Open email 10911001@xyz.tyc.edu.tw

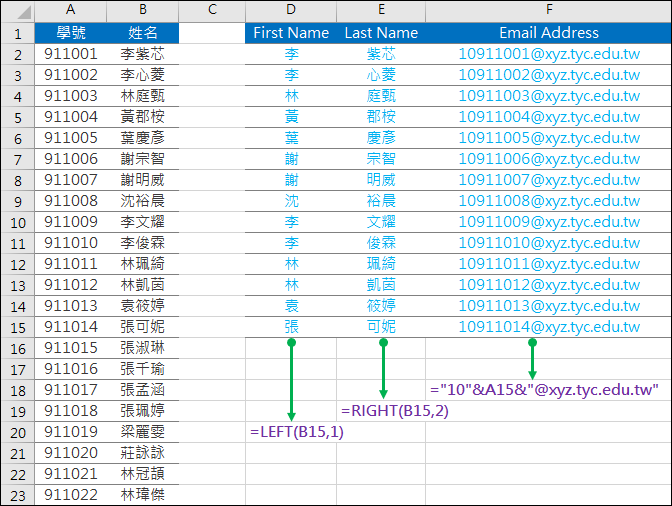[x=549, y=54]
